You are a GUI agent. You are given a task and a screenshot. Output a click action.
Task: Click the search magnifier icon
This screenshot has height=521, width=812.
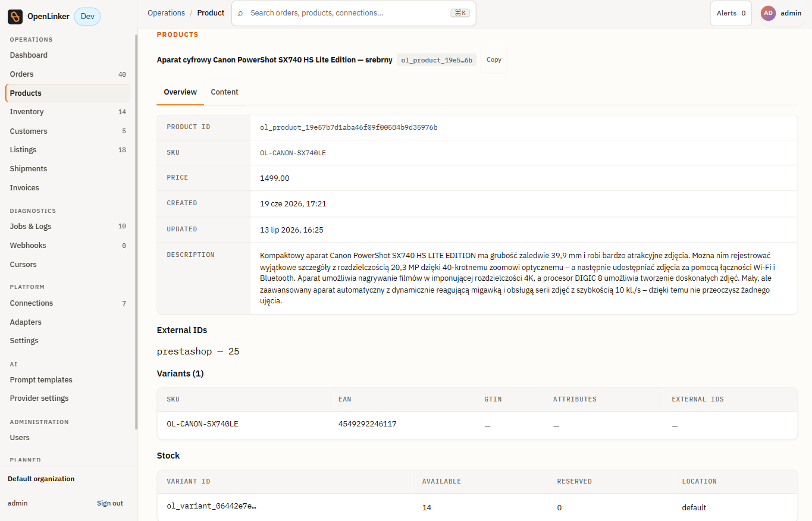[x=240, y=13]
